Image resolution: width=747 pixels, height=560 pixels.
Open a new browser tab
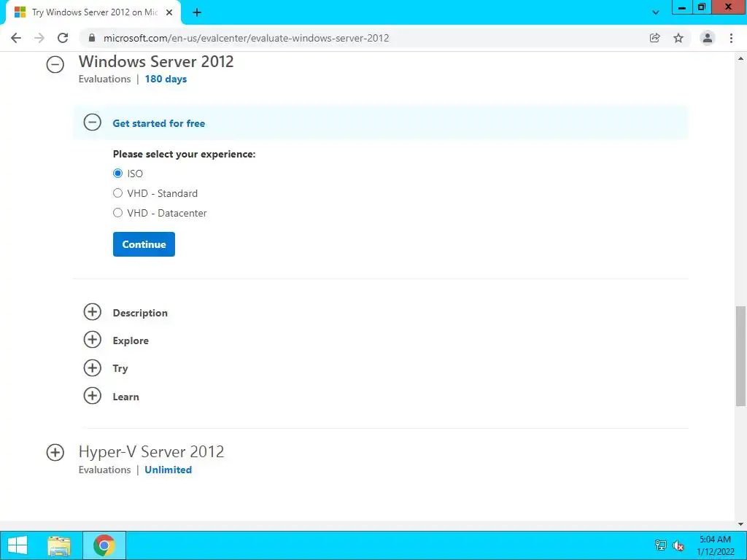(197, 13)
